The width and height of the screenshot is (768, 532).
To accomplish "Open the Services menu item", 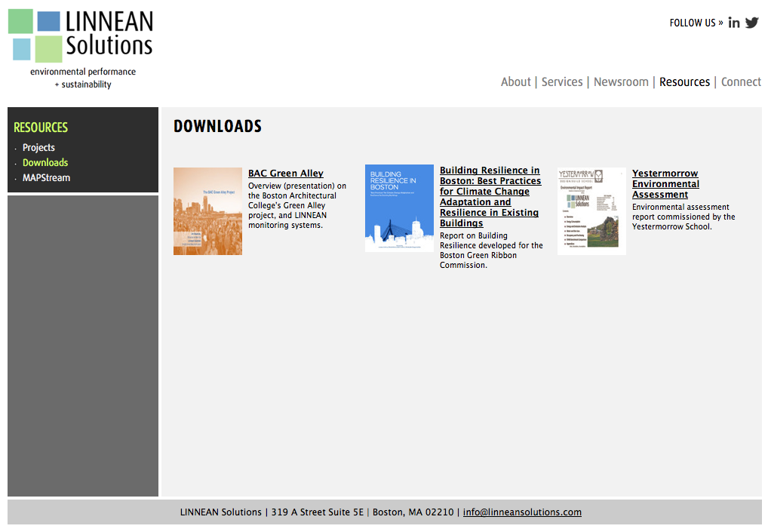I will coord(562,81).
